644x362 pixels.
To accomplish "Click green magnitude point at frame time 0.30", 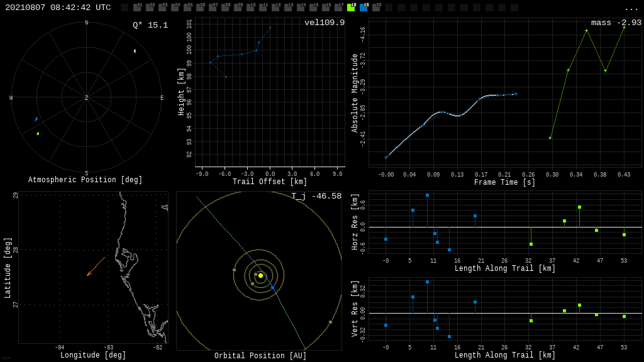I will click(550, 138).
